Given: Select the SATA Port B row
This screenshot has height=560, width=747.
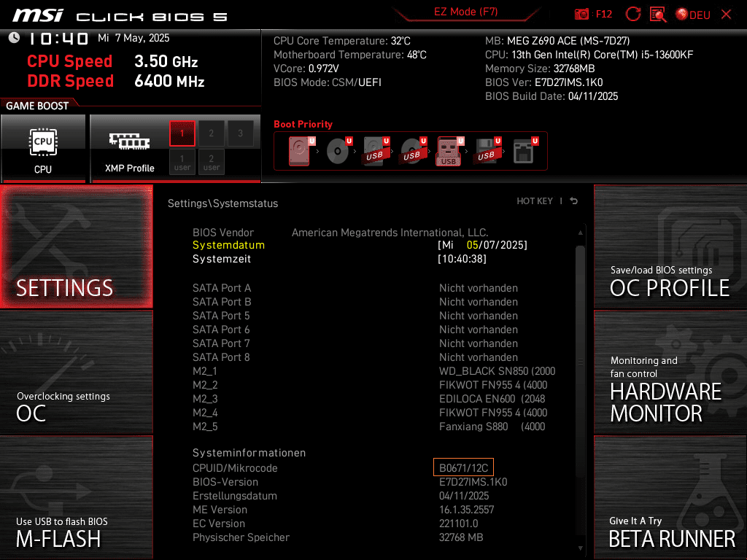Looking at the screenshot, I should [x=355, y=302].
